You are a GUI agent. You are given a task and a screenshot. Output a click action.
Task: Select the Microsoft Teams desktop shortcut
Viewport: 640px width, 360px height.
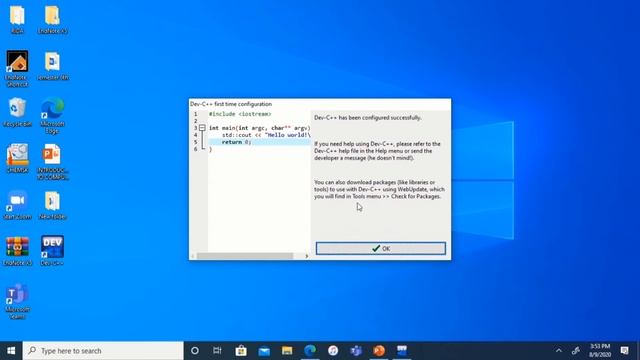click(17, 302)
